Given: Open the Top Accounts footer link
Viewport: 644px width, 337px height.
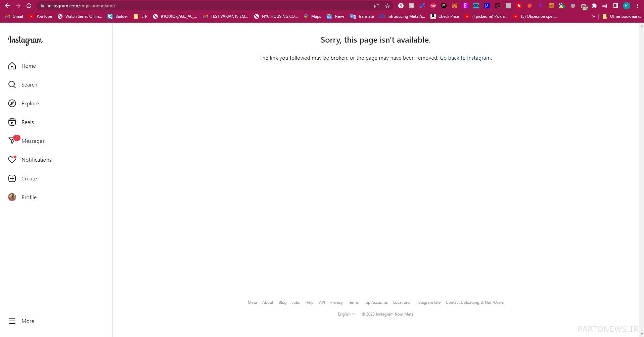Looking at the screenshot, I should (376, 302).
